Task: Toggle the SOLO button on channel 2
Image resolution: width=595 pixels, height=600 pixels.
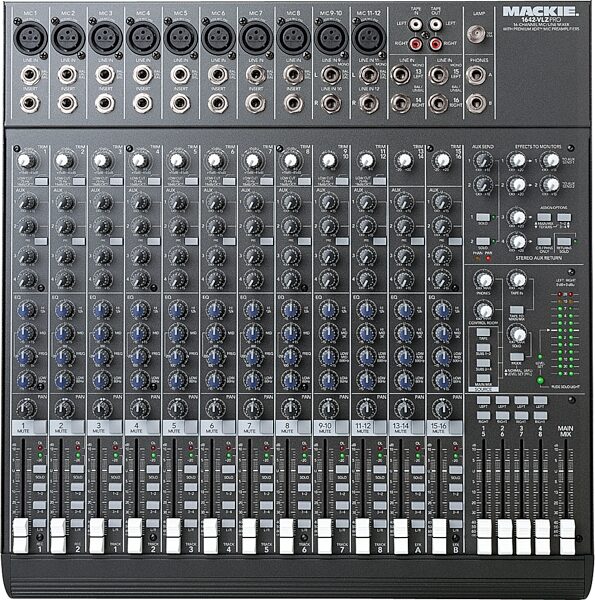Action: (77, 469)
